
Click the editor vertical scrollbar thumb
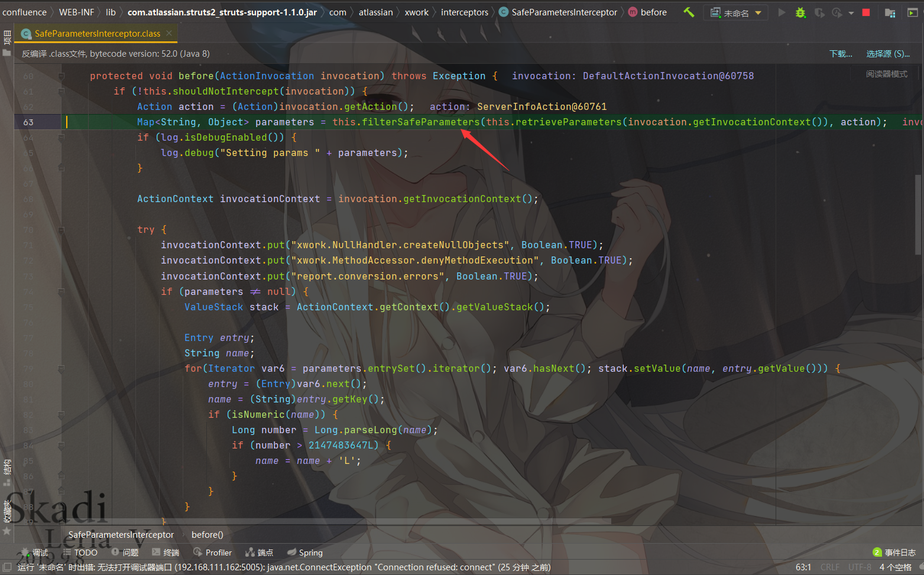click(x=917, y=215)
